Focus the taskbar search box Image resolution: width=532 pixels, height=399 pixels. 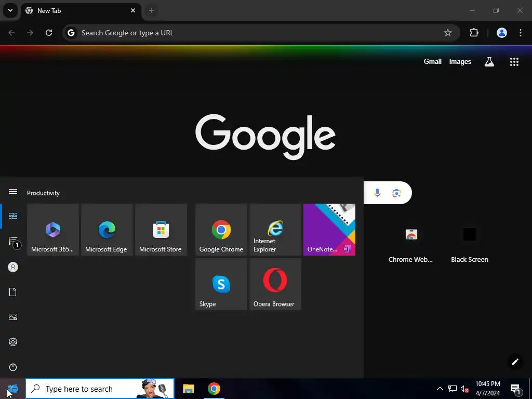coord(100,389)
